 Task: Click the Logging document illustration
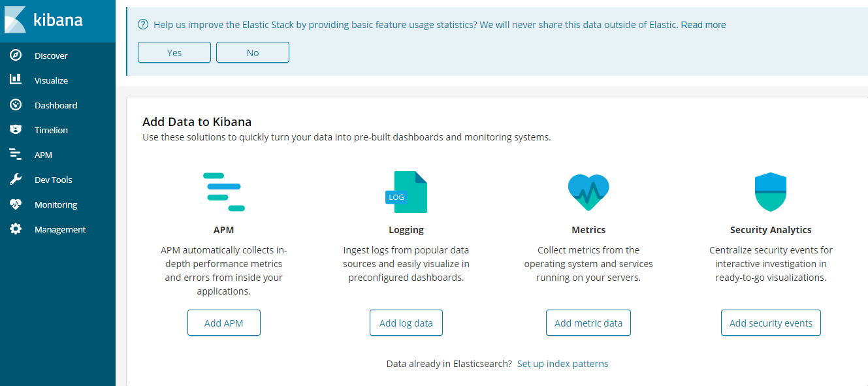click(406, 192)
